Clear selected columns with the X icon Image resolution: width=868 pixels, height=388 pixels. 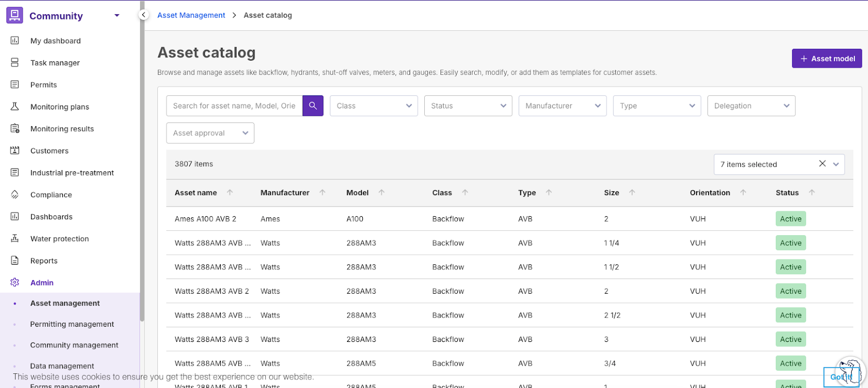(822, 164)
